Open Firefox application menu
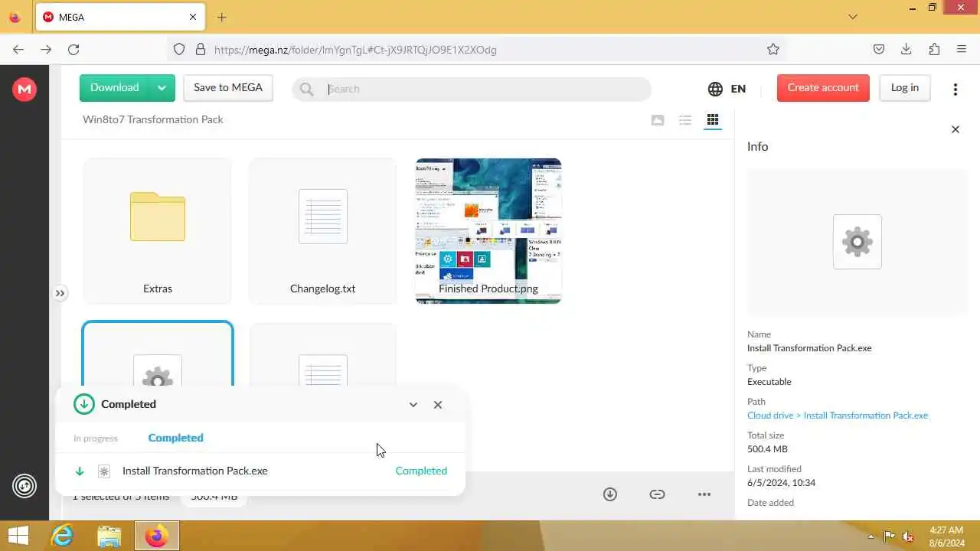This screenshot has height=551, width=980. [962, 49]
